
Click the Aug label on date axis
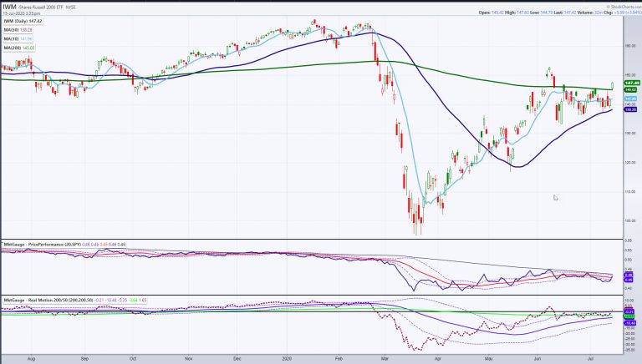pyautogui.click(x=31, y=359)
